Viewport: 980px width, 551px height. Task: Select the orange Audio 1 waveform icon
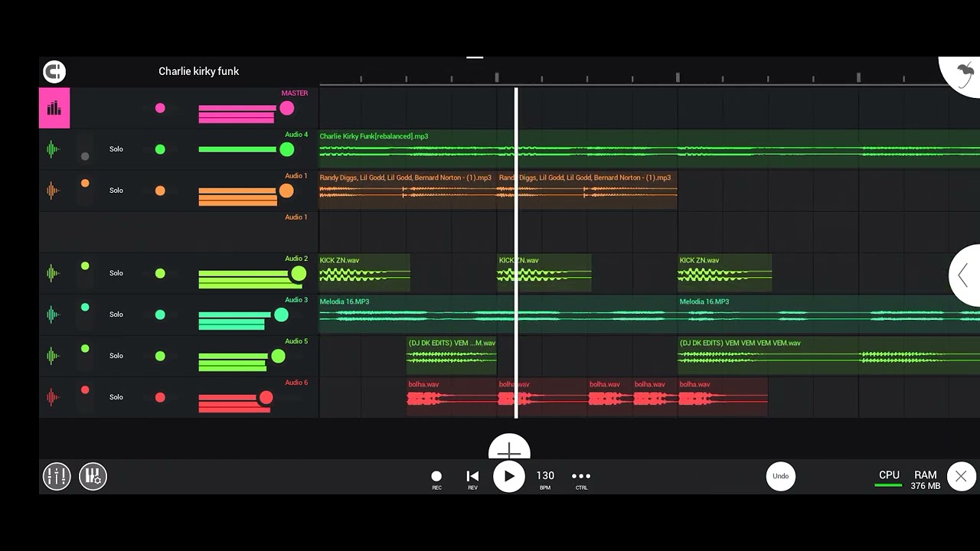coord(53,191)
